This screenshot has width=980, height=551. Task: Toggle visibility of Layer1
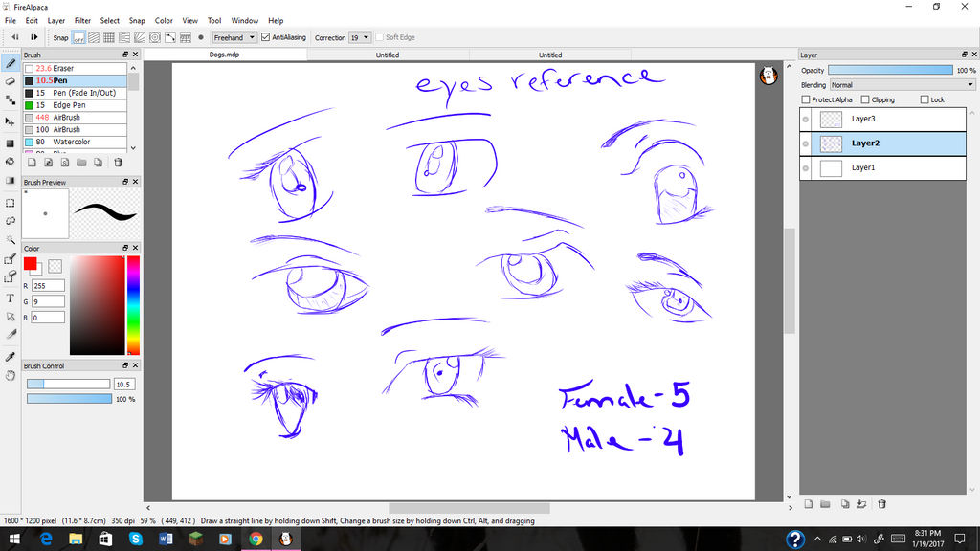(x=806, y=168)
